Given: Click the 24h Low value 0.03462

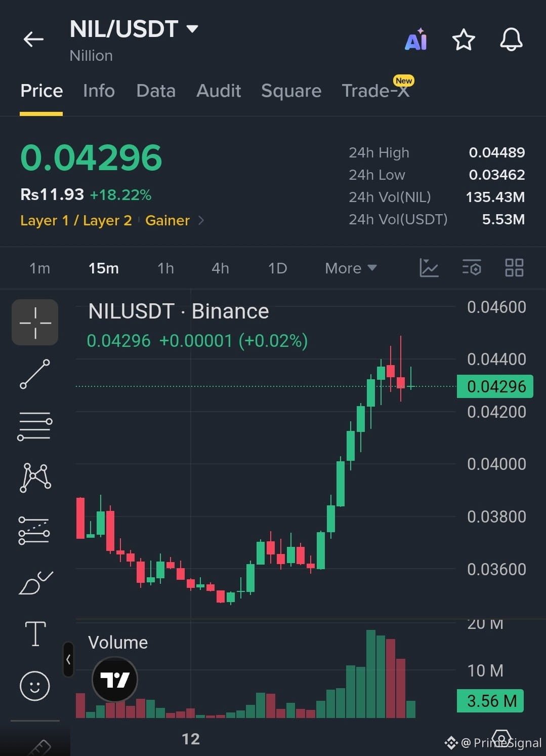Looking at the screenshot, I should [497, 175].
